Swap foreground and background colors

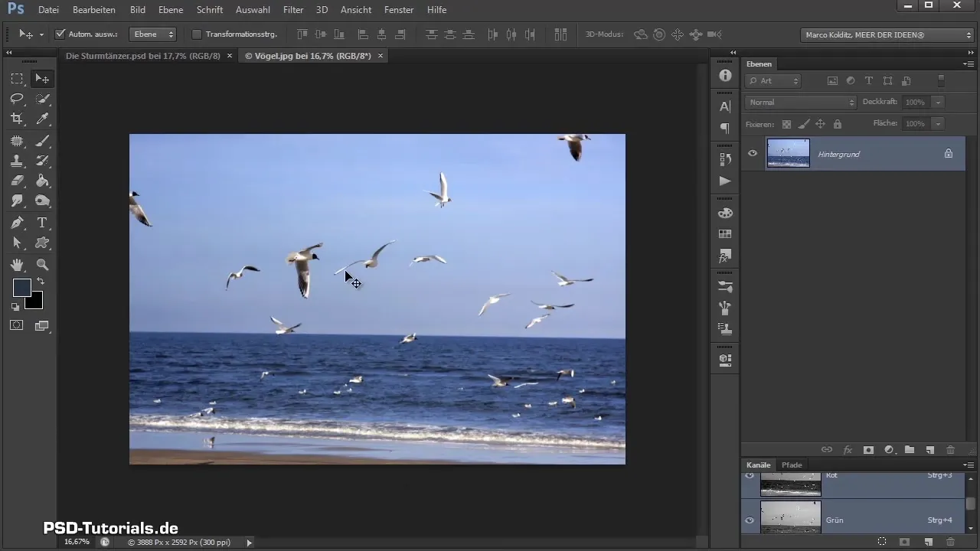click(41, 282)
